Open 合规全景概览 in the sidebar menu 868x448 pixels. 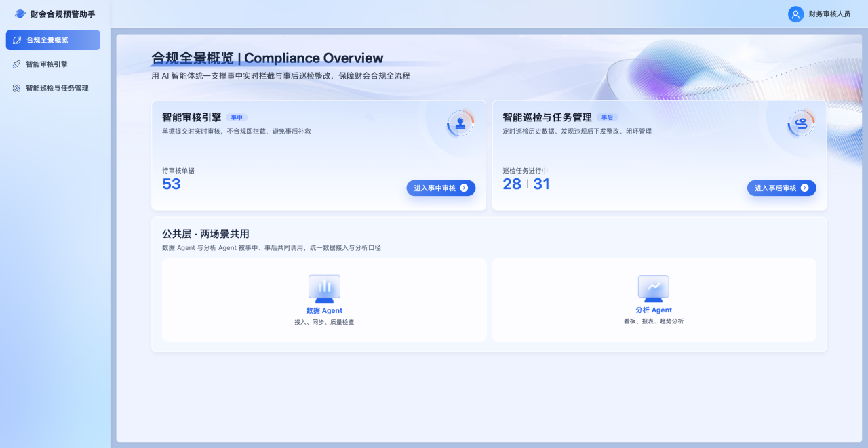point(53,40)
